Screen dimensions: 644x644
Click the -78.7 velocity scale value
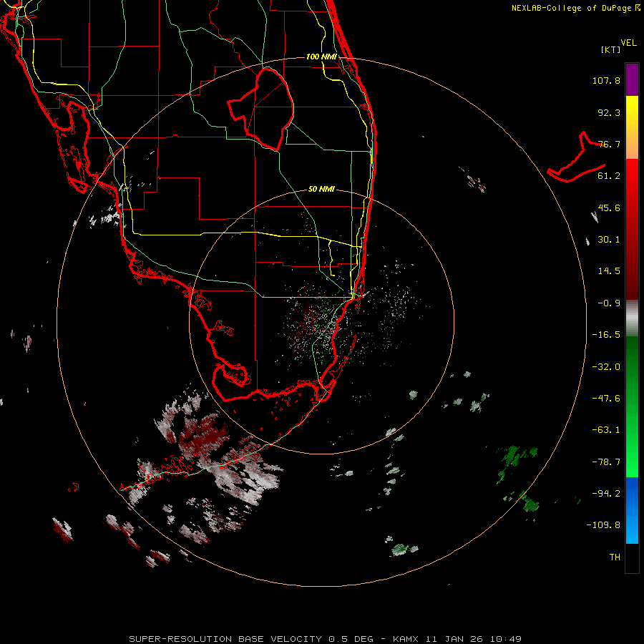pos(606,462)
